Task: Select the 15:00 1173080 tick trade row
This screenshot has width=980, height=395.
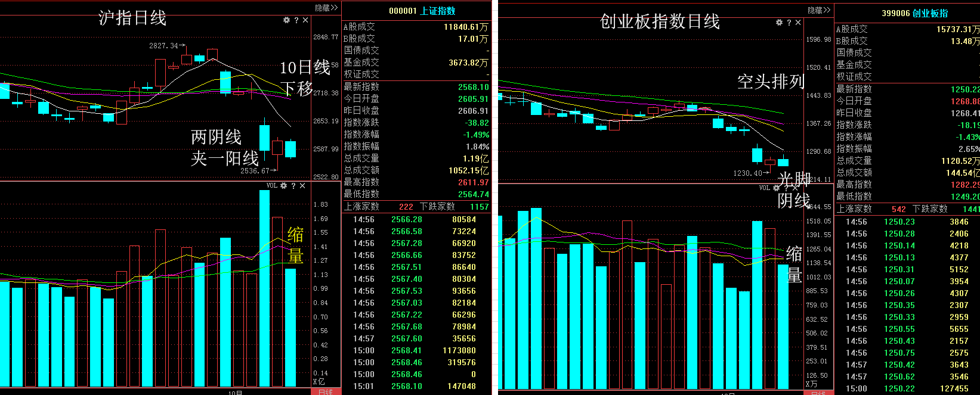Action: pos(416,350)
